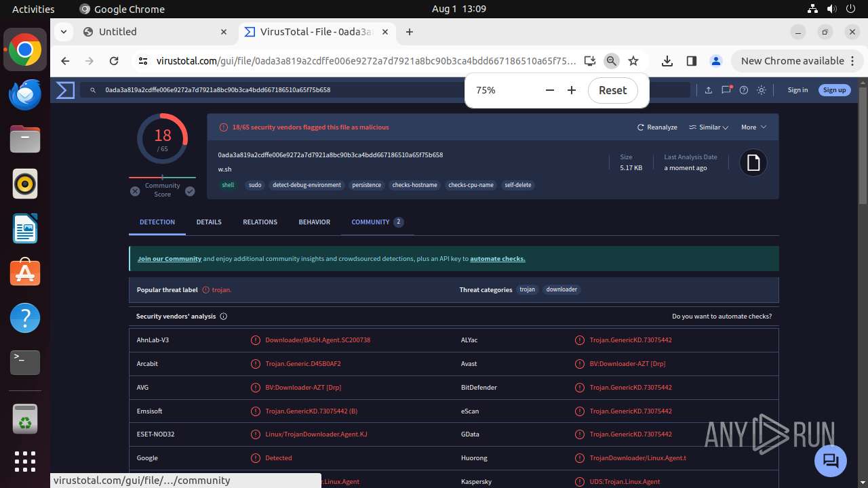Image resolution: width=868 pixels, height=488 pixels.
Task: Open Terminal from the dock
Action: 25,363
